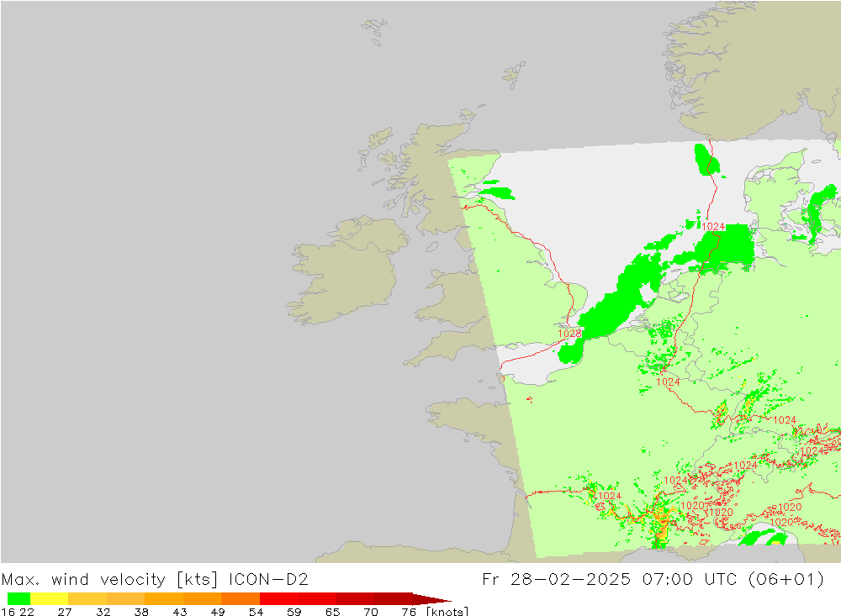Pick the 43–49 knots orange legend segment
841x616 pixels.
point(202,599)
